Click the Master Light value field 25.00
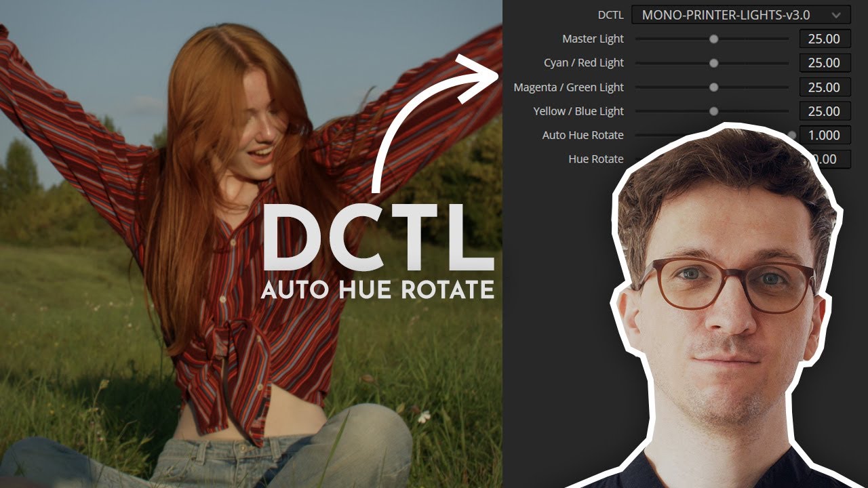This screenshot has height=488, width=868. click(x=825, y=39)
